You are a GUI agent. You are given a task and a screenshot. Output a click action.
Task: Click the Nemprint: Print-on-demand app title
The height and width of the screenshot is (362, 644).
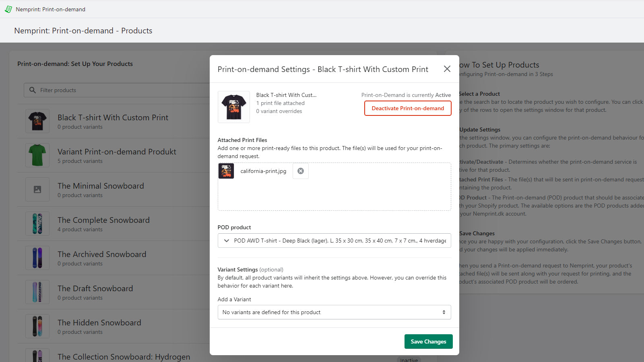50,9
